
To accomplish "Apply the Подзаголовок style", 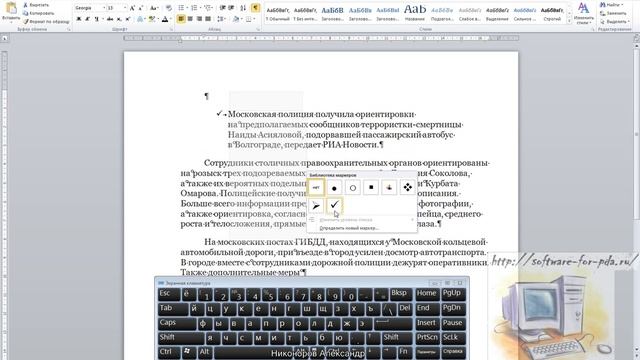I will [442, 13].
